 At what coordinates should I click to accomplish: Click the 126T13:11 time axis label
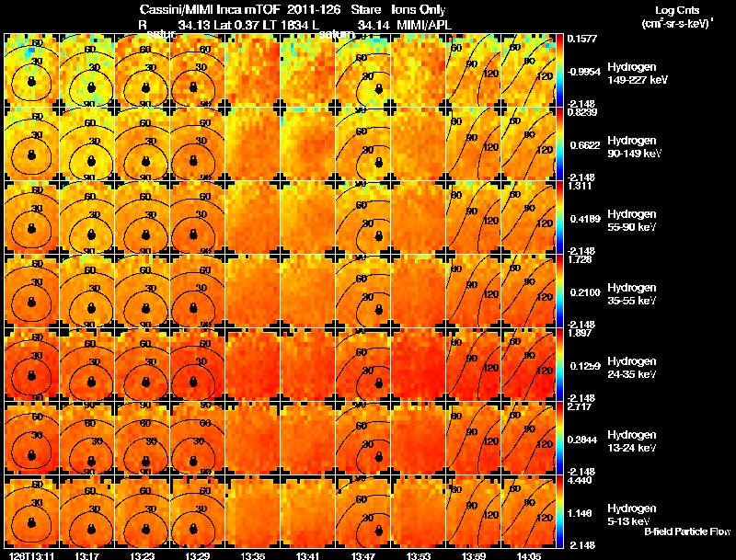[31, 556]
